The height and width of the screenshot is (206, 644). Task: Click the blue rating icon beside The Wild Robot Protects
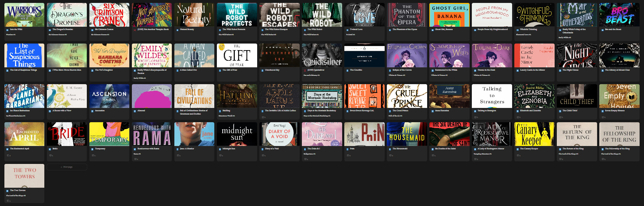tap(220, 30)
